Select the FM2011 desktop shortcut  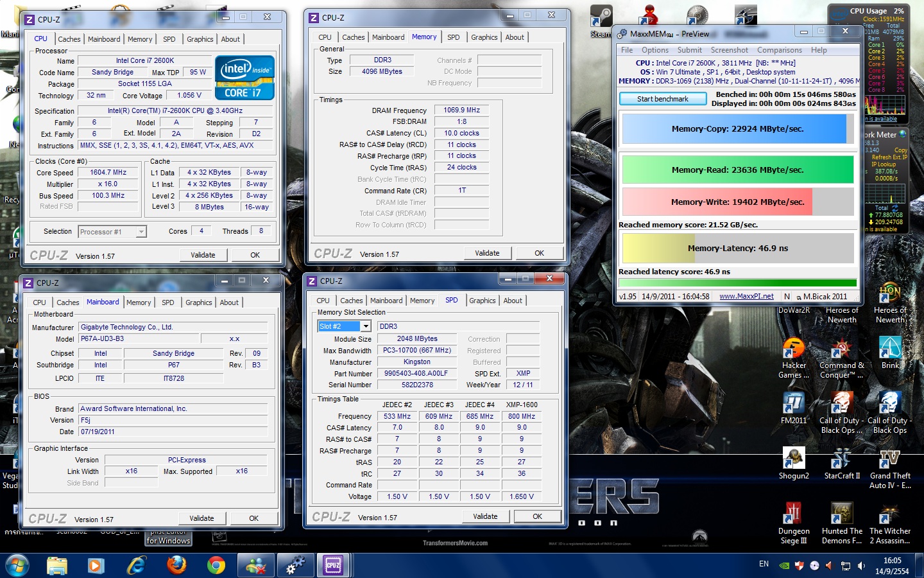794,408
